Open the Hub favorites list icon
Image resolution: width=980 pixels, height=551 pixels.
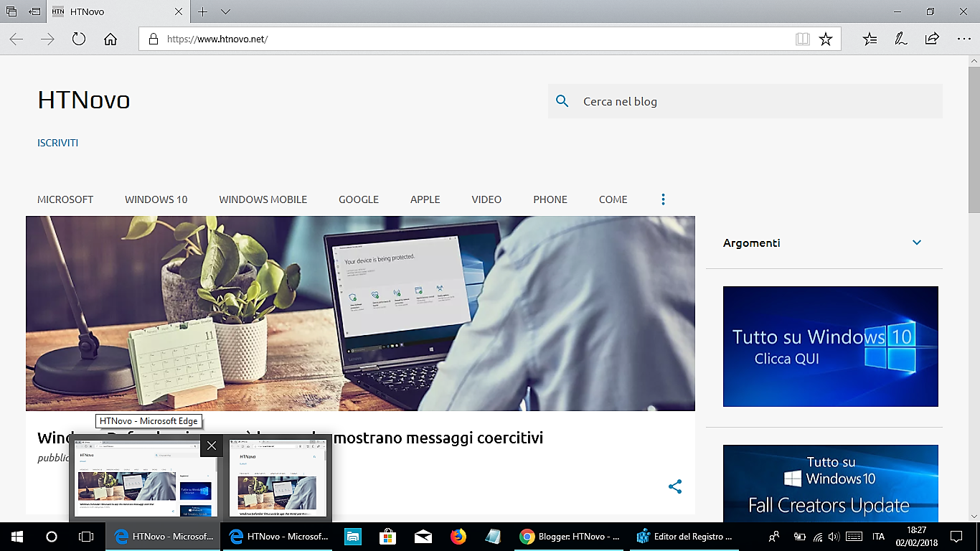[x=870, y=39]
